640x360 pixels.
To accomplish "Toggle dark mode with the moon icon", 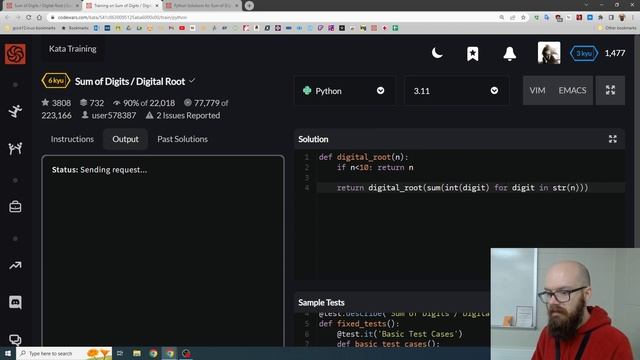I will click(437, 53).
